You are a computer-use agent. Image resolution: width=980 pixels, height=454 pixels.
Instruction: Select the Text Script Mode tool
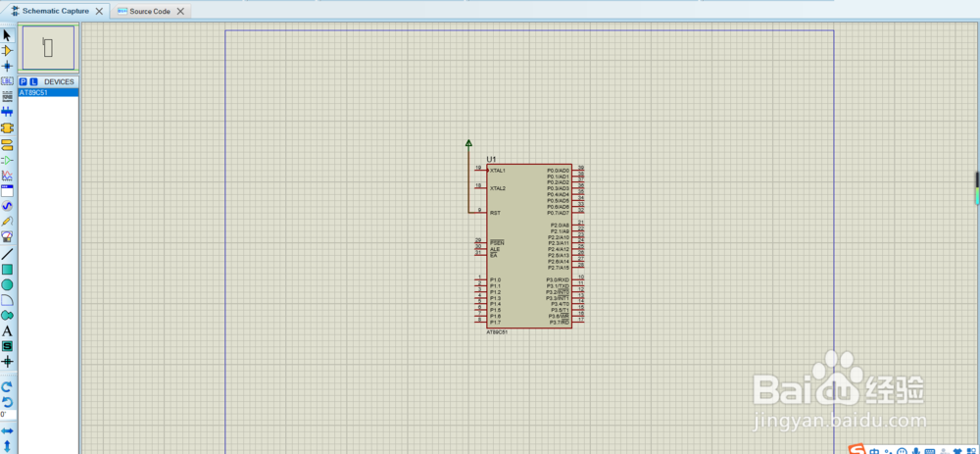click(x=8, y=96)
